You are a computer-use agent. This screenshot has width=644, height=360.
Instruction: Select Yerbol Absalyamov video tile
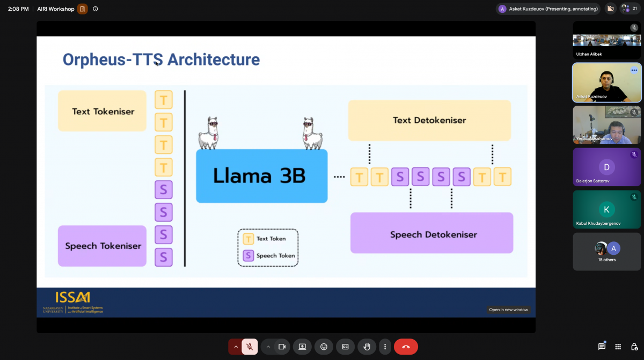pos(607,124)
